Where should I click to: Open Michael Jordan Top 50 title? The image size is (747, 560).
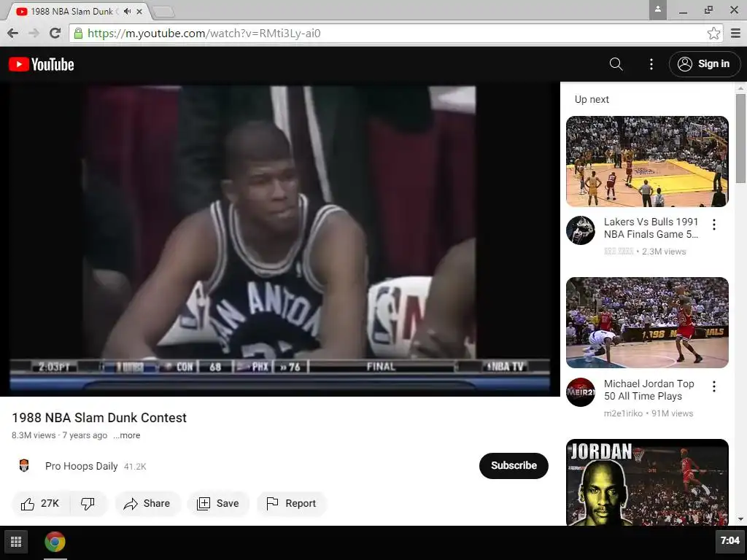click(x=649, y=390)
